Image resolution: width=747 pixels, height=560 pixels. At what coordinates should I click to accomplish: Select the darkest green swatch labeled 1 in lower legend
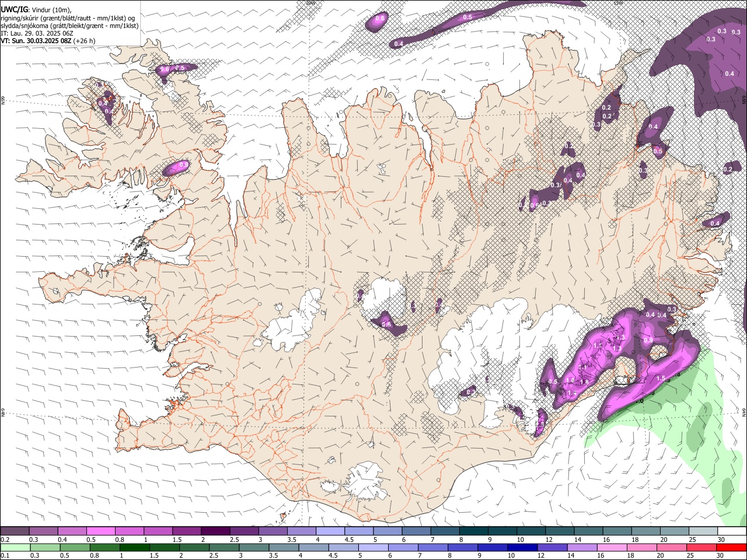point(134,547)
